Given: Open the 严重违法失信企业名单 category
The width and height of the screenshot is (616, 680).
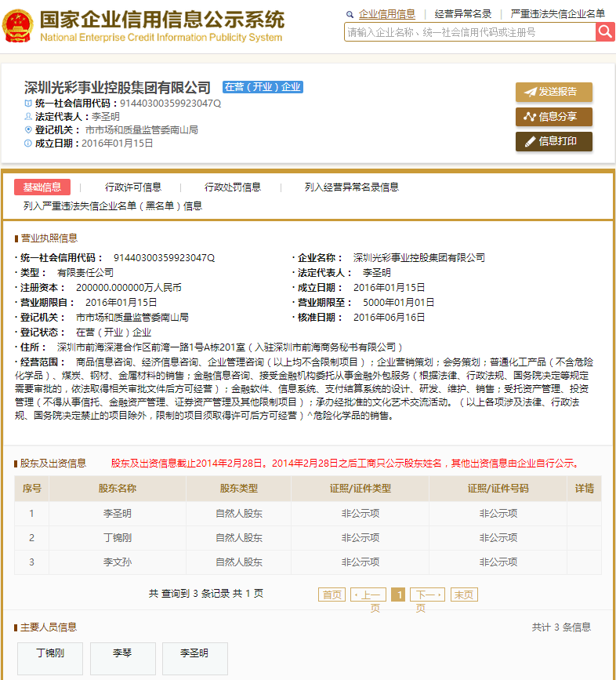Looking at the screenshot, I should (557, 14).
